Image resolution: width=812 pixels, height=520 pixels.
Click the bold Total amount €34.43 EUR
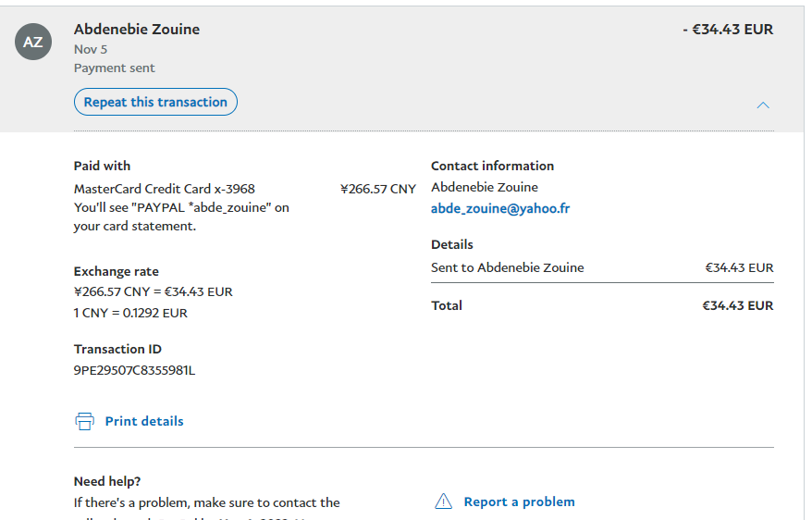[x=737, y=305]
